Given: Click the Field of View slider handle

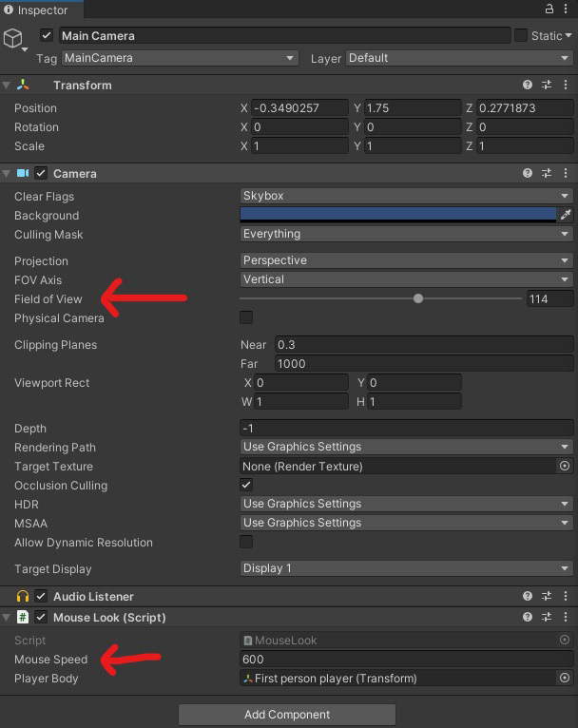Looking at the screenshot, I should (x=418, y=298).
